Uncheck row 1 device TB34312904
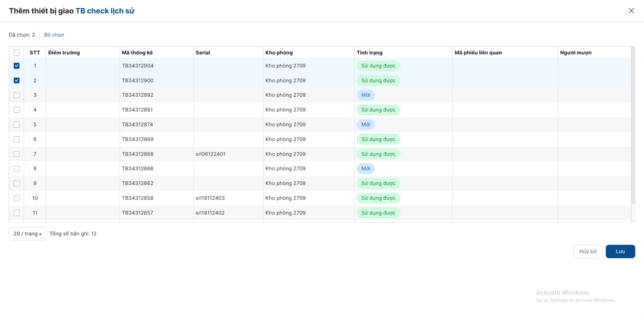Image resolution: width=644 pixels, height=320 pixels. 17,66
